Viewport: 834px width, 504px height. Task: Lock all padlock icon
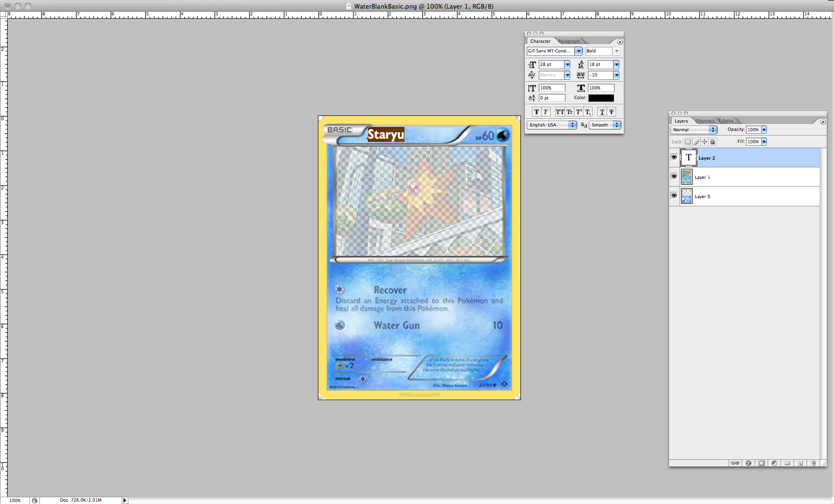pyautogui.click(x=713, y=142)
